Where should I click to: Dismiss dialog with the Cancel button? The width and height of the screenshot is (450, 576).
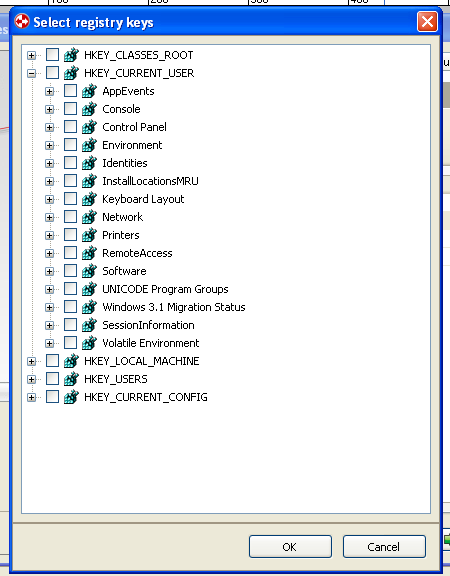pos(384,547)
